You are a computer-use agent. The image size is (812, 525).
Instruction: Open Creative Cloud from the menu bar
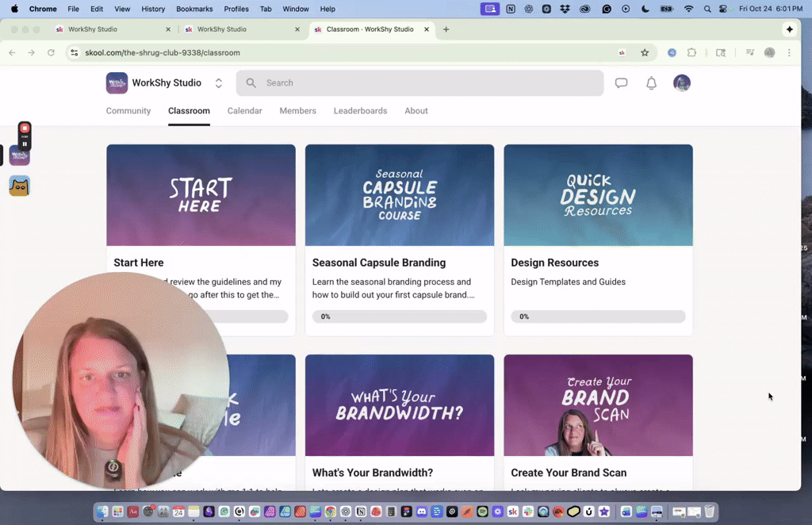pos(584,9)
